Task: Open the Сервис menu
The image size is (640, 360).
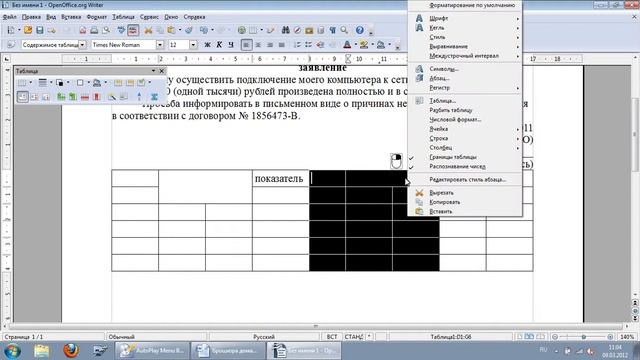Action: tap(149, 17)
